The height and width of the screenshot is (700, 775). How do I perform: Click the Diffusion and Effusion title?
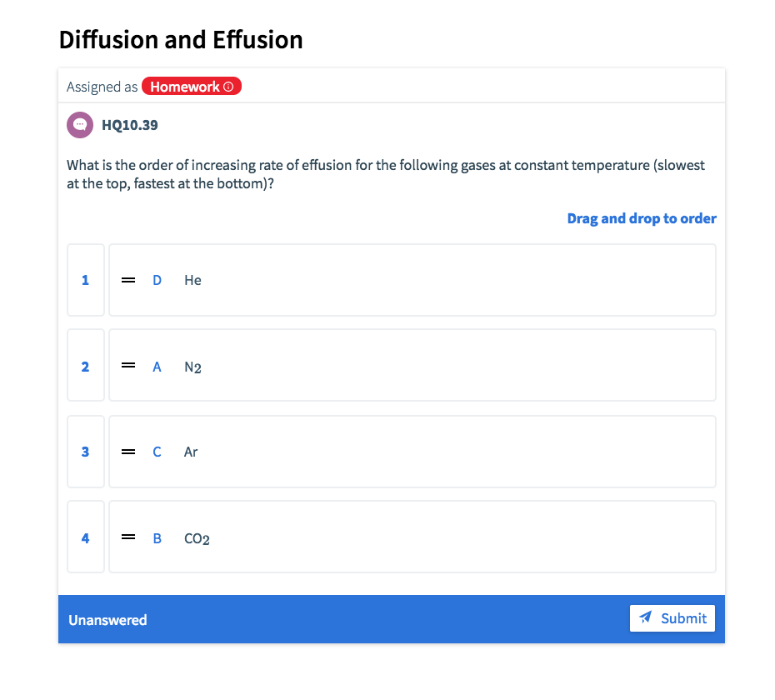tap(180, 39)
